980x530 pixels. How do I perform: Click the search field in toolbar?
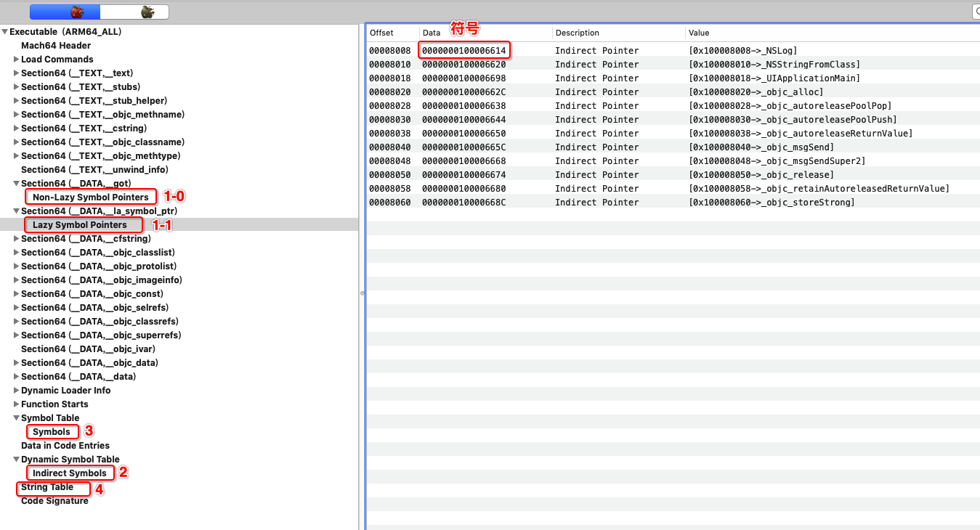click(x=976, y=12)
